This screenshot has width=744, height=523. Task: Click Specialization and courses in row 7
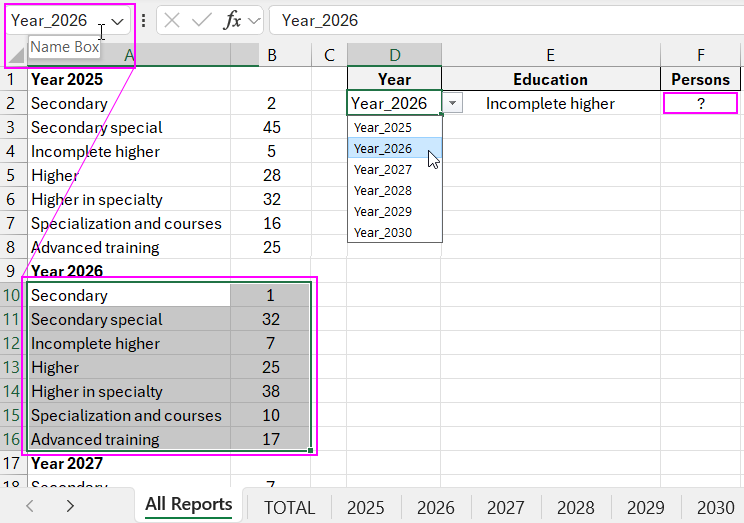[129, 224]
